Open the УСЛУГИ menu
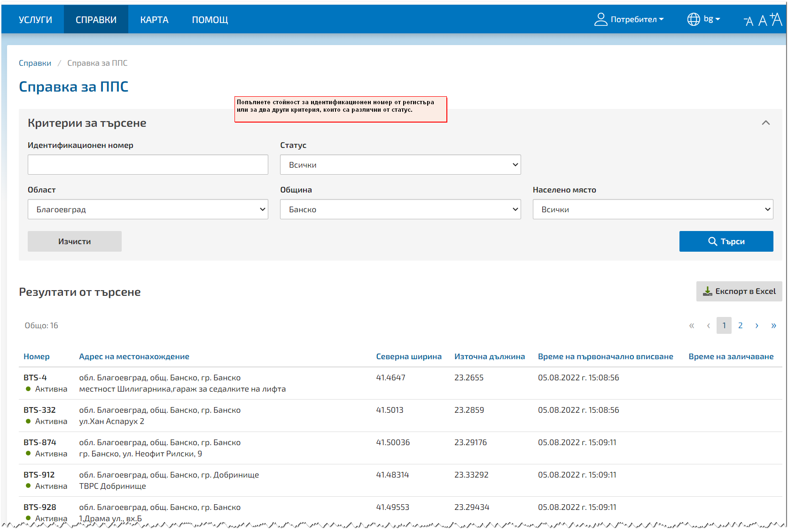Image resolution: width=788 pixels, height=532 pixels. tap(35, 20)
